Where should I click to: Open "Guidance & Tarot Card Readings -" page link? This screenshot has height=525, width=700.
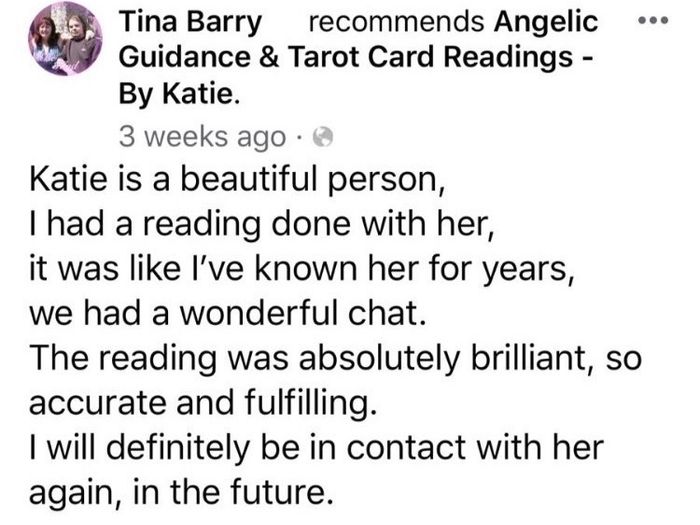(x=356, y=58)
